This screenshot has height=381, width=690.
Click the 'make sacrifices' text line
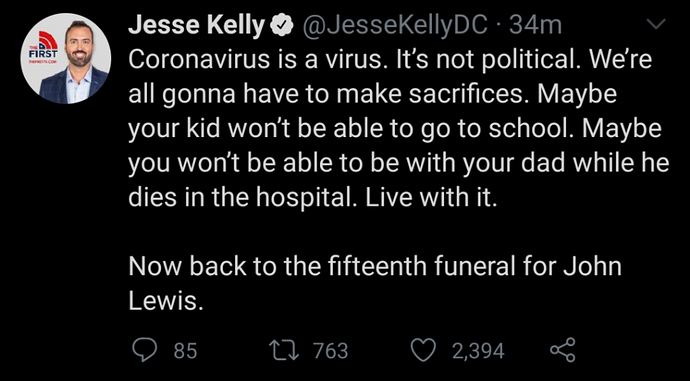coord(372,95)
